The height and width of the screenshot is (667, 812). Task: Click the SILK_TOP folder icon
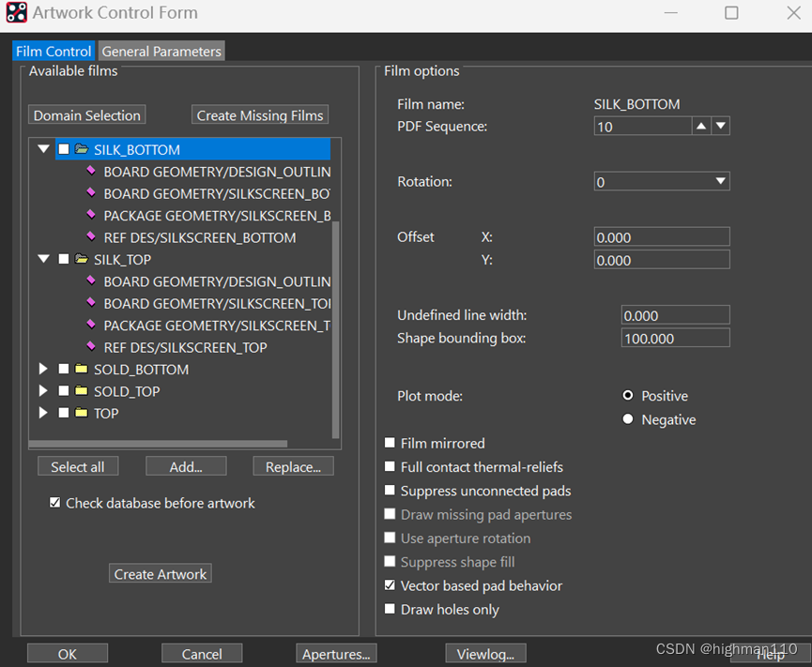(x=82, y=260)
